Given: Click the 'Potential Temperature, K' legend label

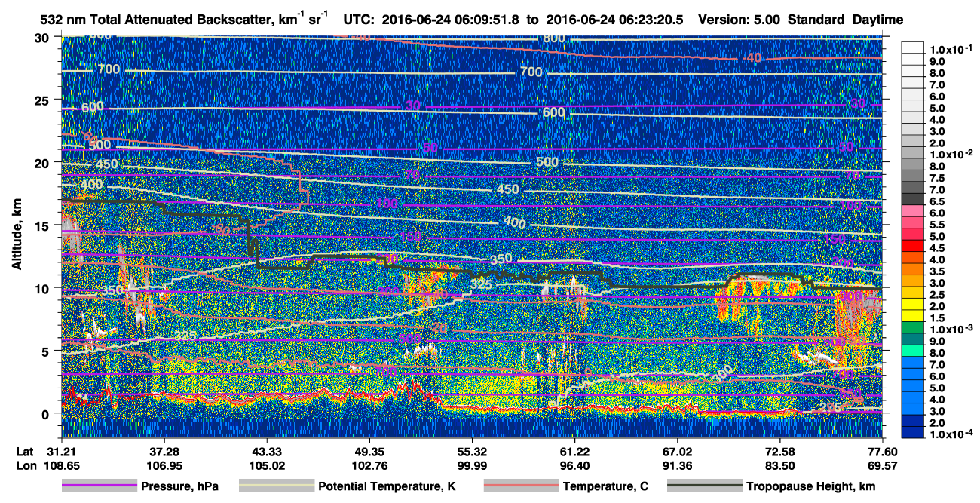Looking at the screenshot, I should pos(387,487).
